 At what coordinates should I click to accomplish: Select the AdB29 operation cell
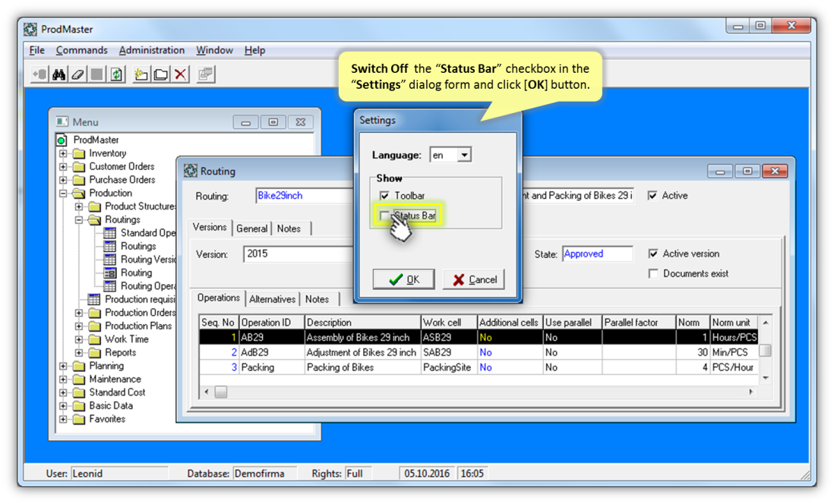272,352
